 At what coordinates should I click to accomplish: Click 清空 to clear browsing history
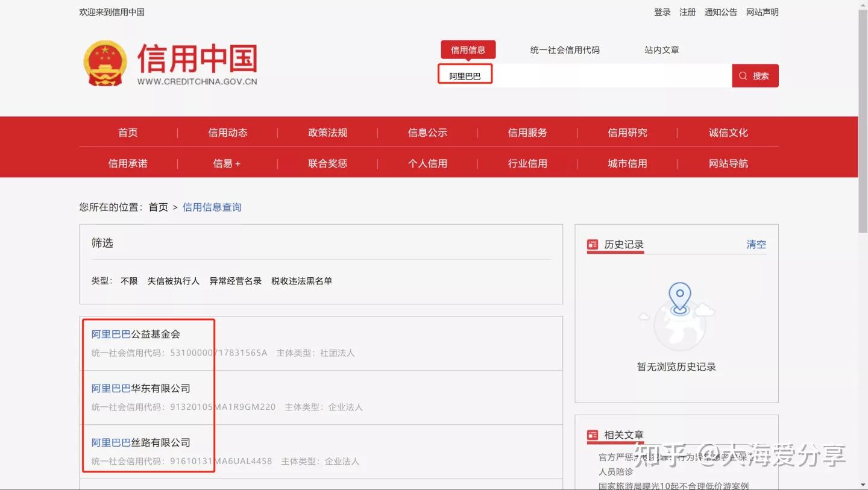(x=756, y=244)
